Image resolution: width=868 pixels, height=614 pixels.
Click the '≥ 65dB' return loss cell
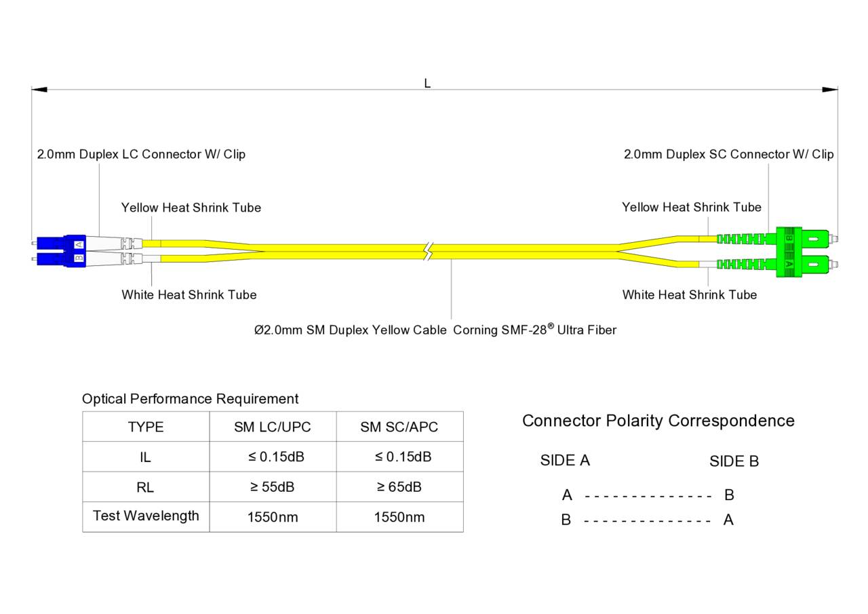[399, 487]
